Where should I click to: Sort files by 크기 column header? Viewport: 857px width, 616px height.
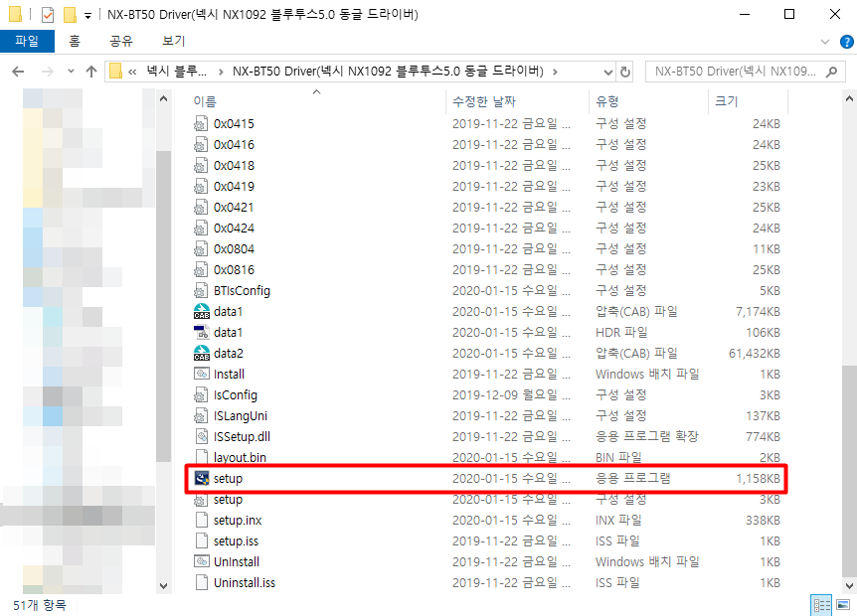click(x=727, y=101)
